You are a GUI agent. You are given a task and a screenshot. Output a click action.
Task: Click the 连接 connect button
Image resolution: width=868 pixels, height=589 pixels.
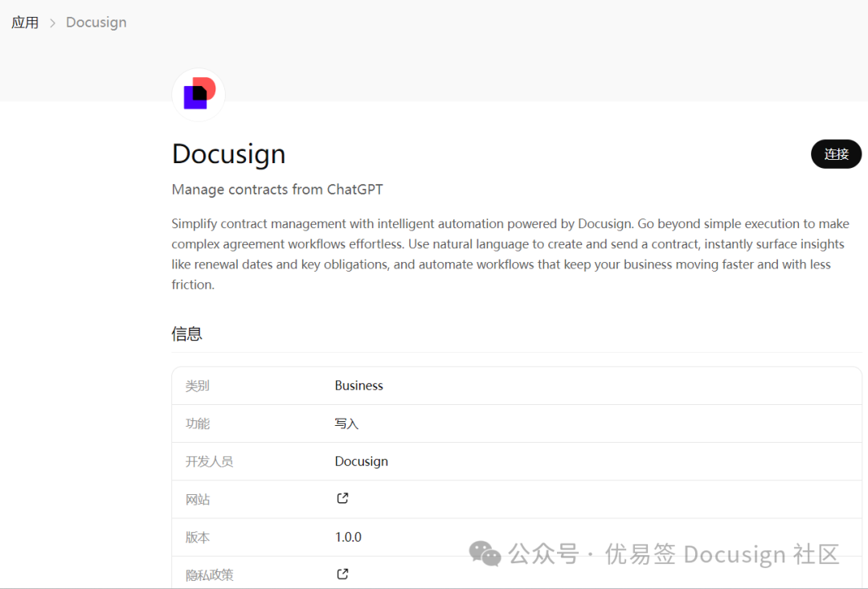coord(836,154)
